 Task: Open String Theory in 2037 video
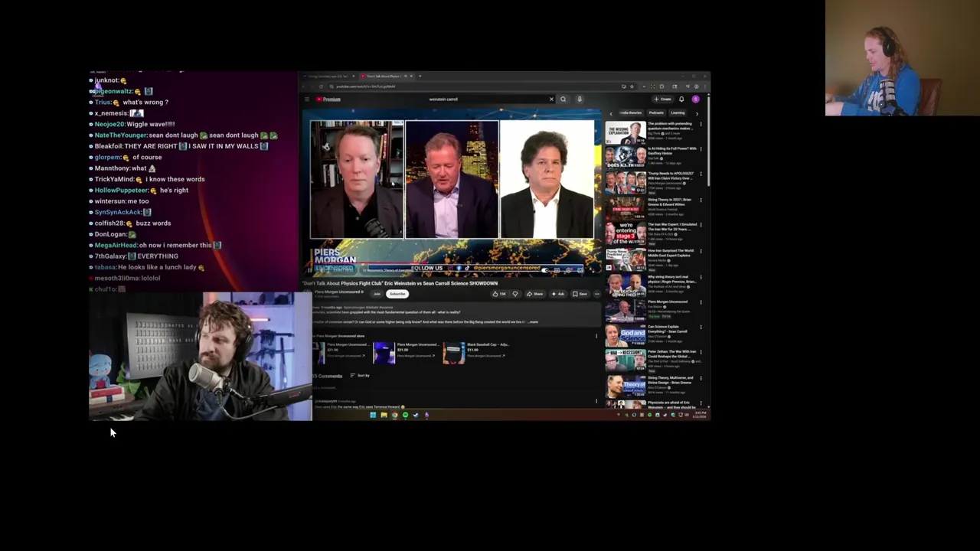[x=626, y=208]
